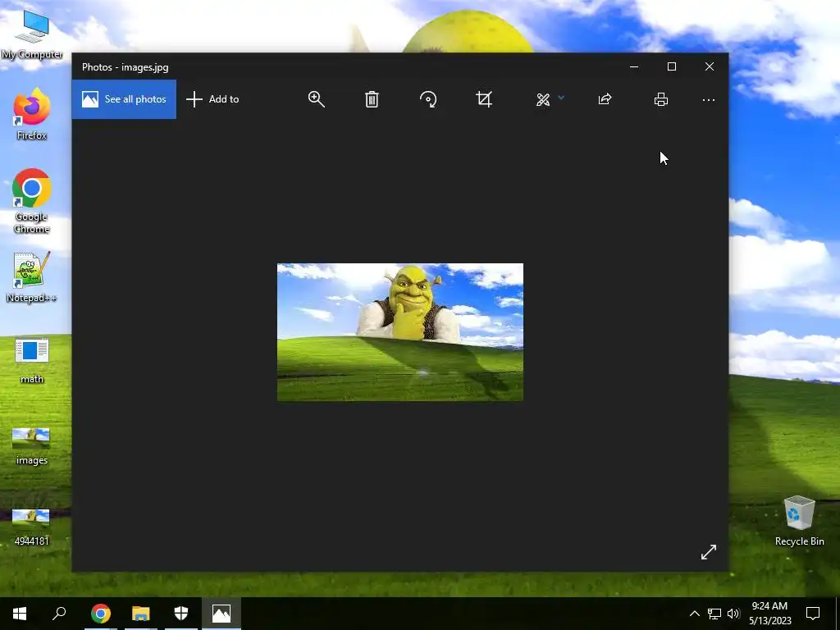840x630 pixels.
Task: Open the Add to menu
Action: pos(212,99)
